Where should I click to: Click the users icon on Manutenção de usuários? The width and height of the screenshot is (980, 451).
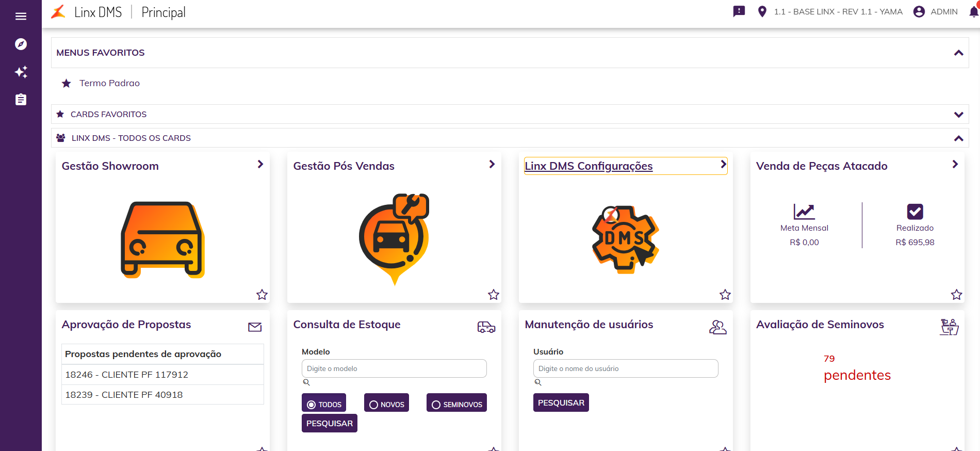coord(718,327)
